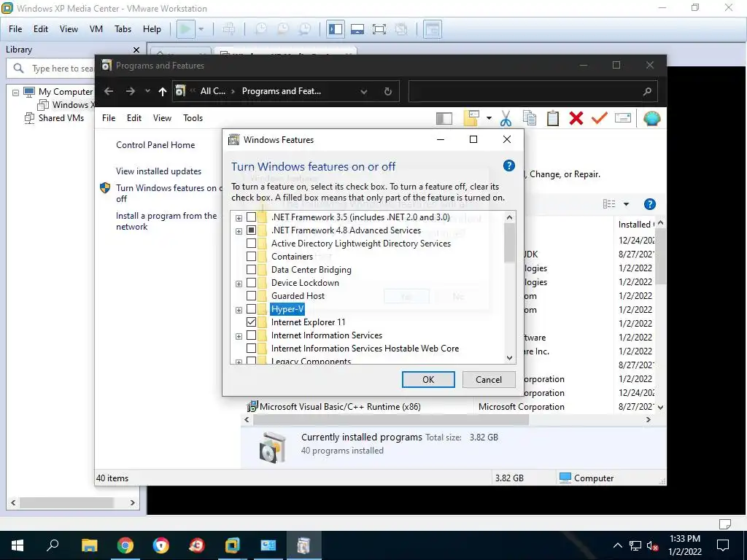The image size is (747, 560).
Task: Open the Tabs menu in VMware
Action: click(123, 29)
